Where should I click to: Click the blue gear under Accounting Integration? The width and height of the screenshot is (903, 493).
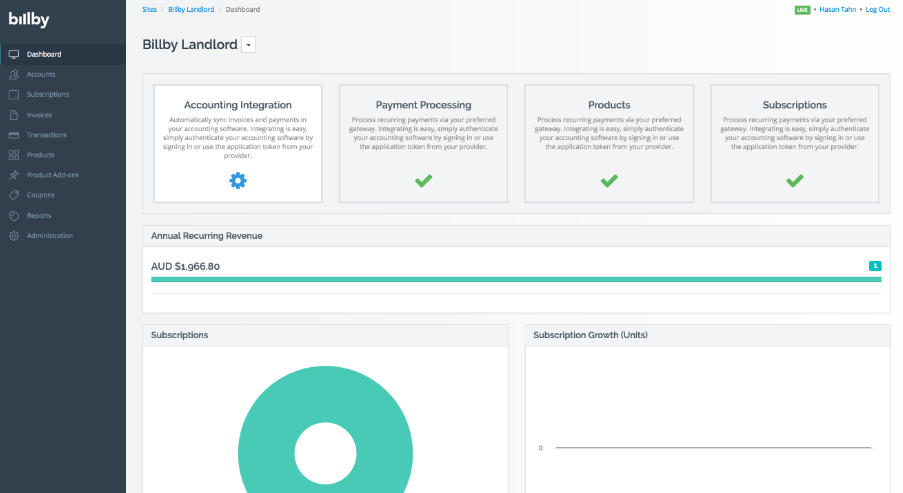(x=238, y=181)
